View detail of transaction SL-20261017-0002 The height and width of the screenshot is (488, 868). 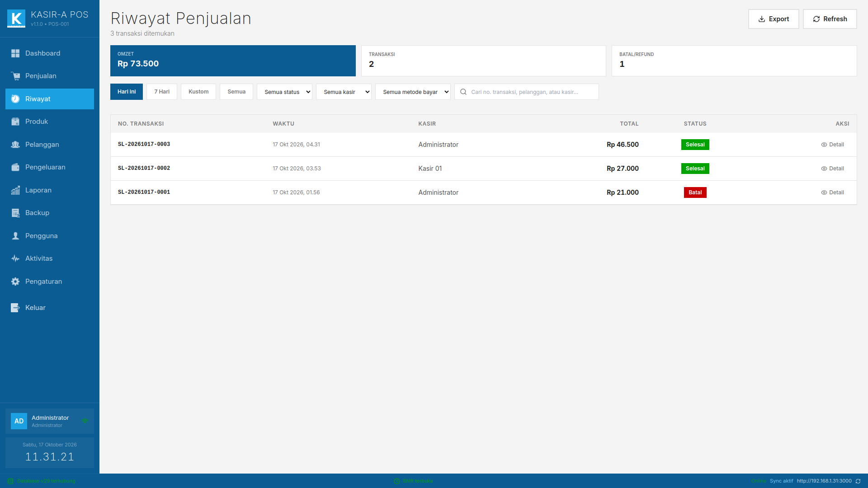[x=833, y=169]
